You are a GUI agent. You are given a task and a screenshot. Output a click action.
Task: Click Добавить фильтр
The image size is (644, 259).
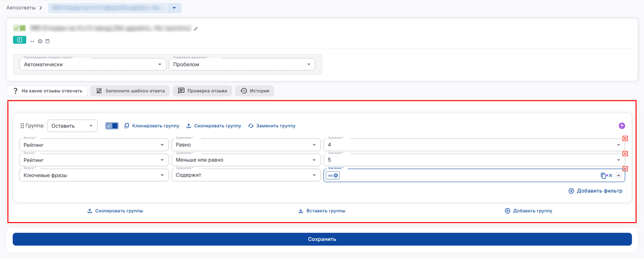[595, 191]
